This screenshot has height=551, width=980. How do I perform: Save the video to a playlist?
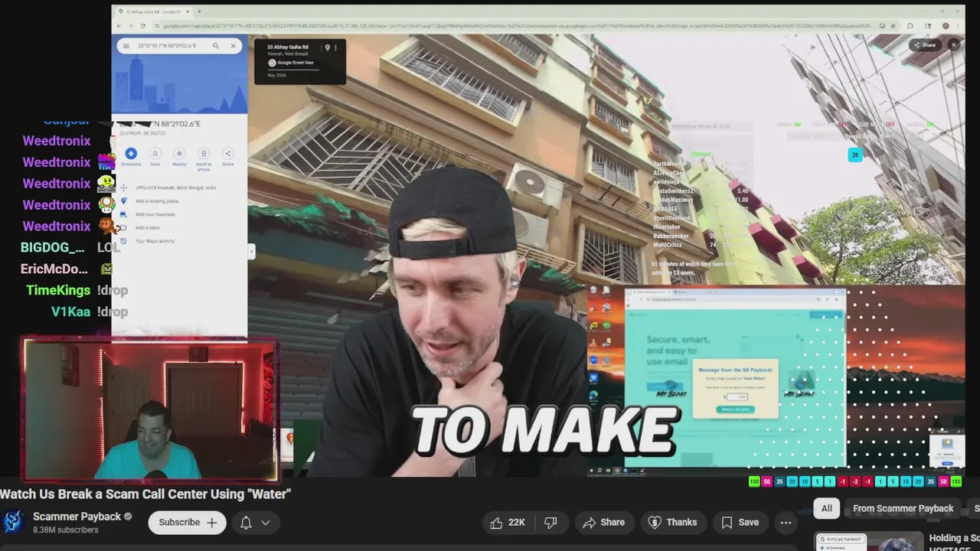click(x=740, y=523)
